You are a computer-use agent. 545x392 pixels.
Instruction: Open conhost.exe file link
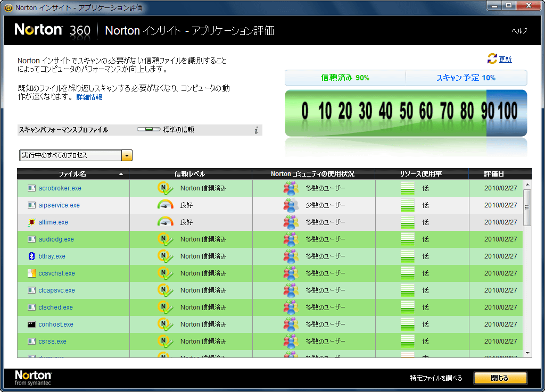click(x=56, y=324)
